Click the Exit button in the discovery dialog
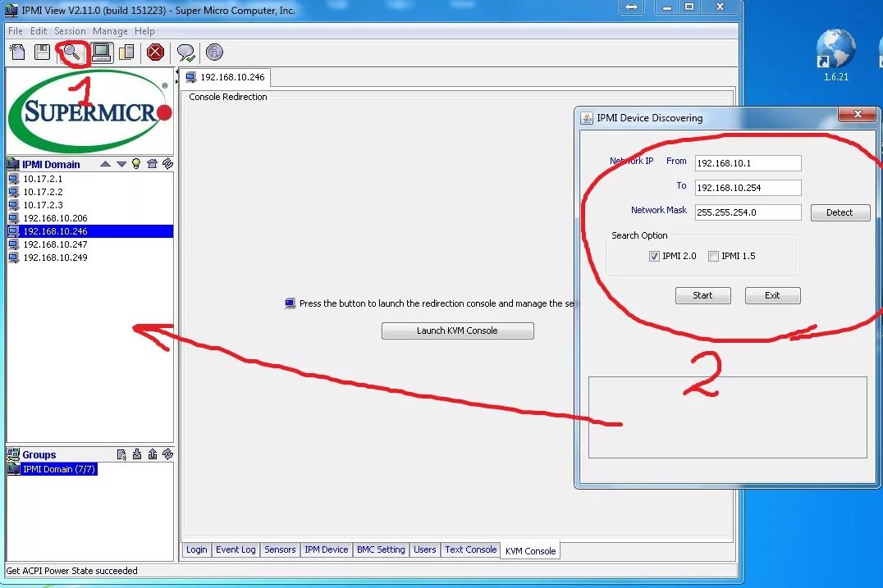883x588 pixels. coord(772,295)
